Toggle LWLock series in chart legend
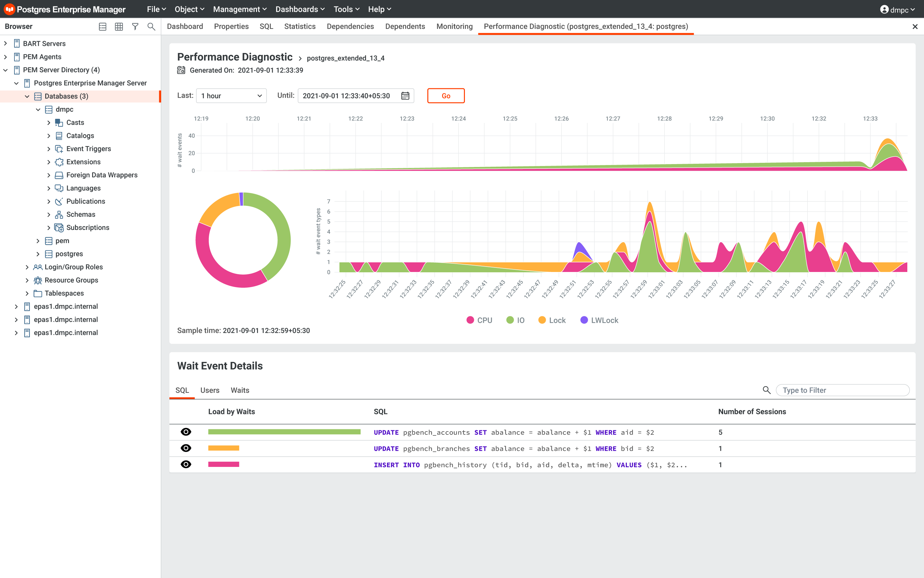The width and height of the screenshot is (924, 578). pyautogui.click(x=599, y=320)
